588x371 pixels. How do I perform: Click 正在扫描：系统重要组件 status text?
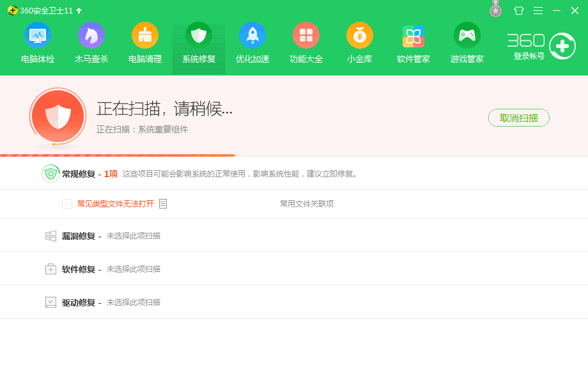click(x=142, y=129)
